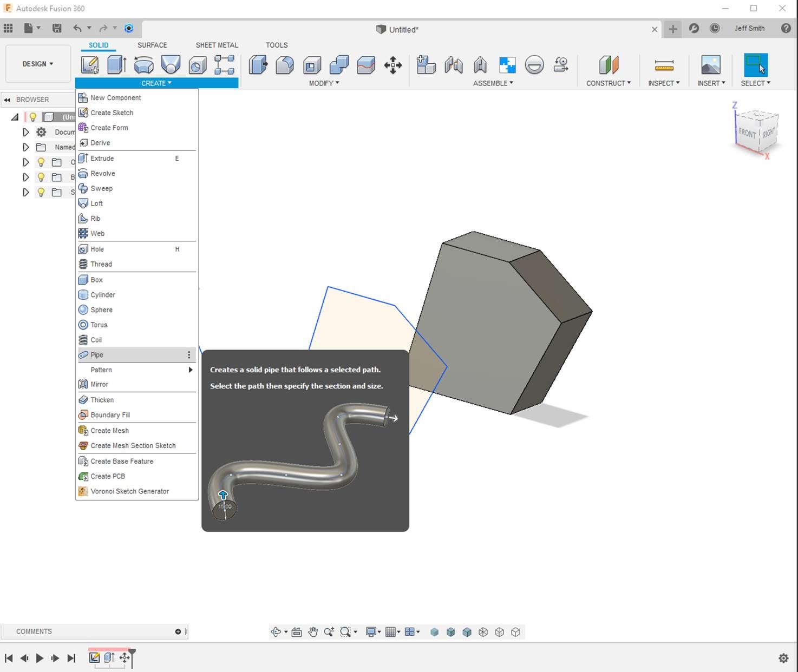Viewport: 798px width, 672px height.
Task: Select the Extrude tool from Create menu
Action: [102, 158]
